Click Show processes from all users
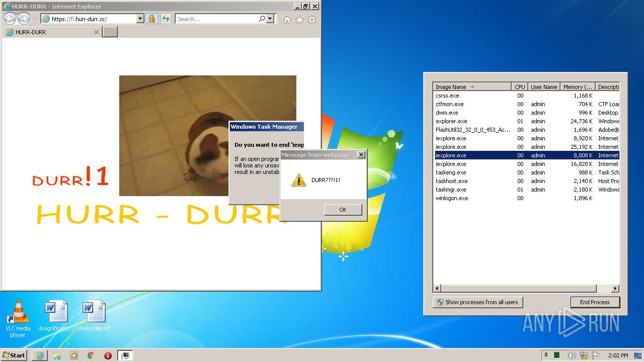The width and height of the screenshot is (644, 362). point(477,302)
